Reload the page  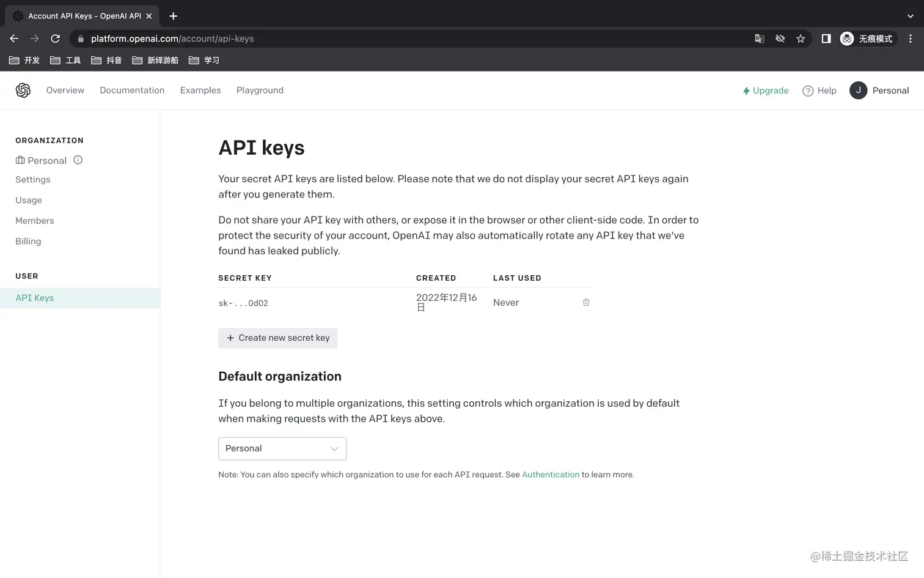coord(55,39)
